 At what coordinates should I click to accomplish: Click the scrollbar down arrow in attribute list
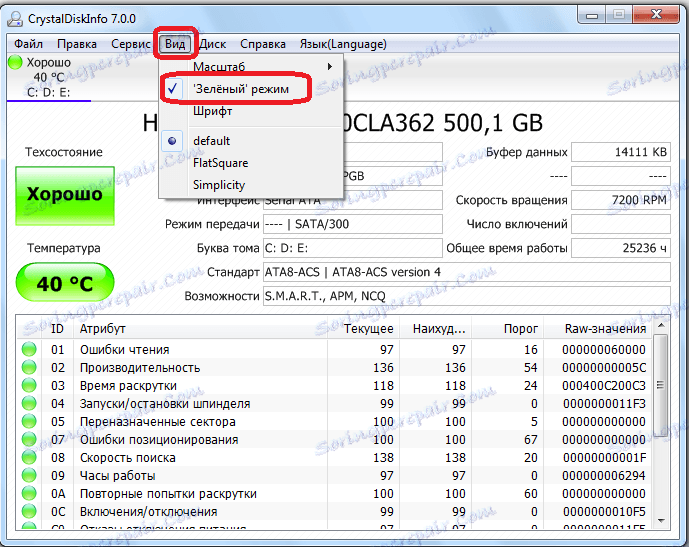[660, 521]
